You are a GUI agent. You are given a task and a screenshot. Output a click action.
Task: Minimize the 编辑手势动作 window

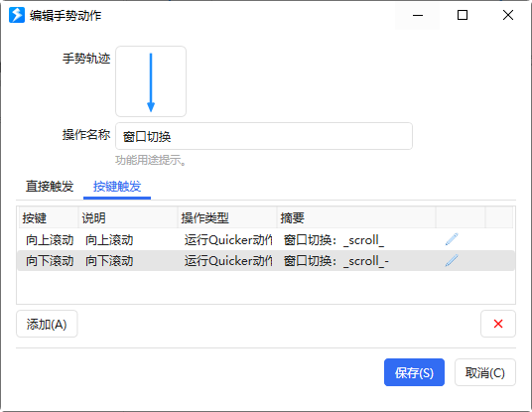pos(418,15)
